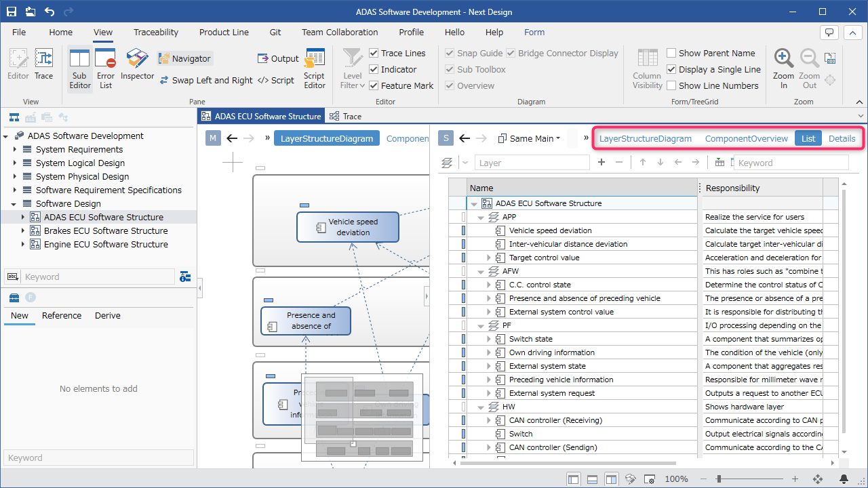
Task: Expand the Target control value row
Action: tap(489, 258)
